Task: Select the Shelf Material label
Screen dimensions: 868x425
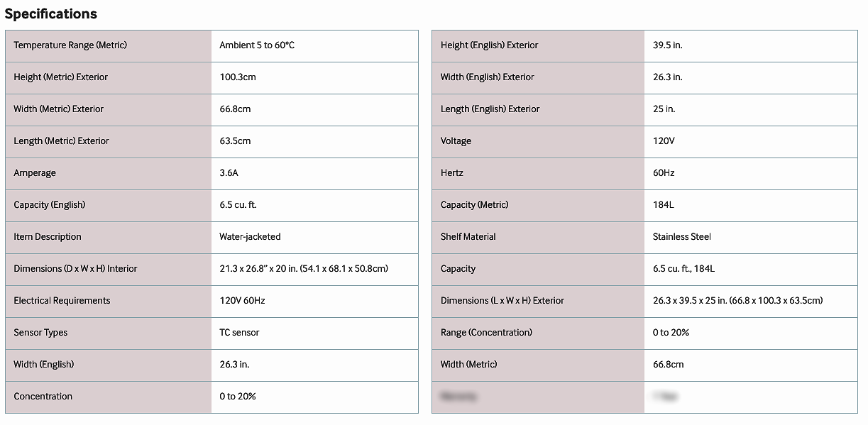Action: pos(468,237)
